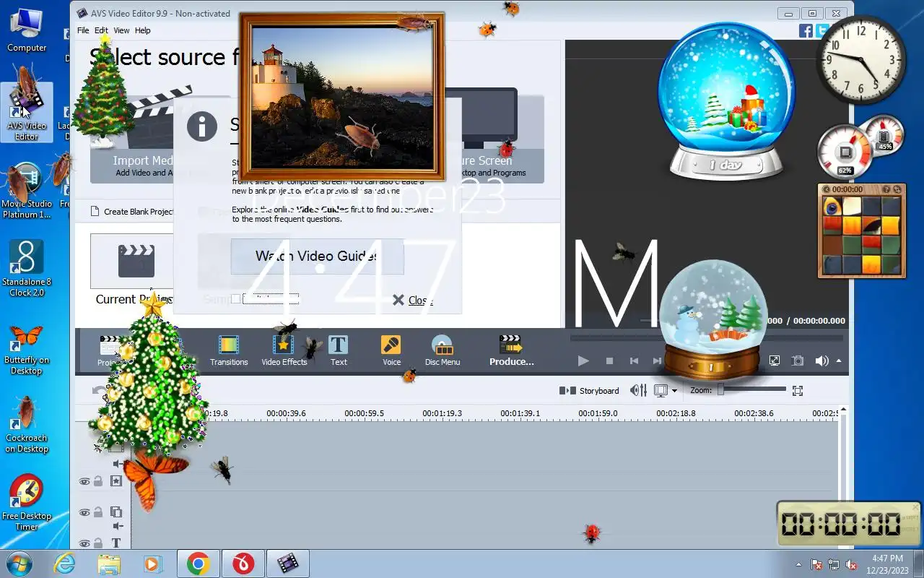
Task: Click Free Desktop Timer shortcut
Action: (x=27, y=503)
